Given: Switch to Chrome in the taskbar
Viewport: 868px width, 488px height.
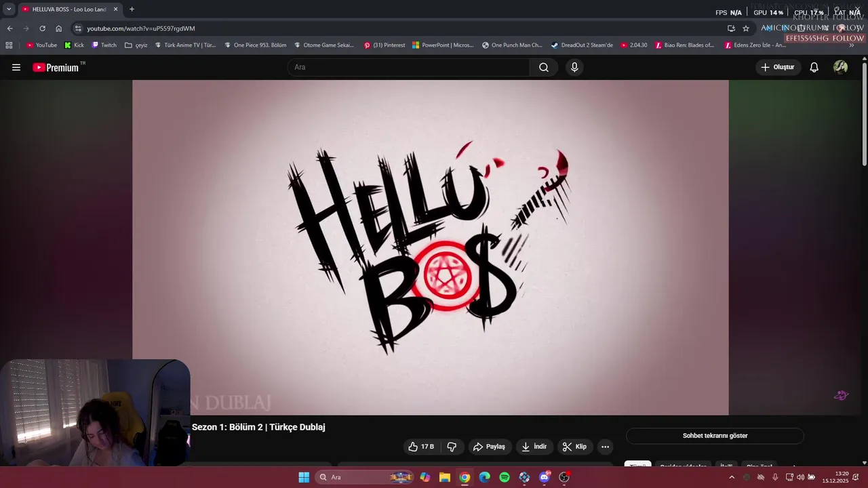Looking at the screenshot, I should 465,477.
